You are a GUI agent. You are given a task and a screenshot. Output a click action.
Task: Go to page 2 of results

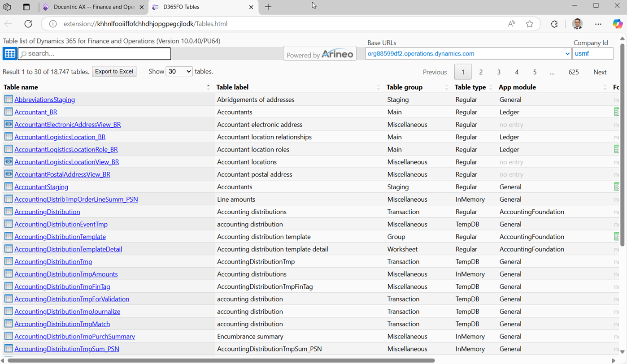pyautogui.click(x=481, y=72)
